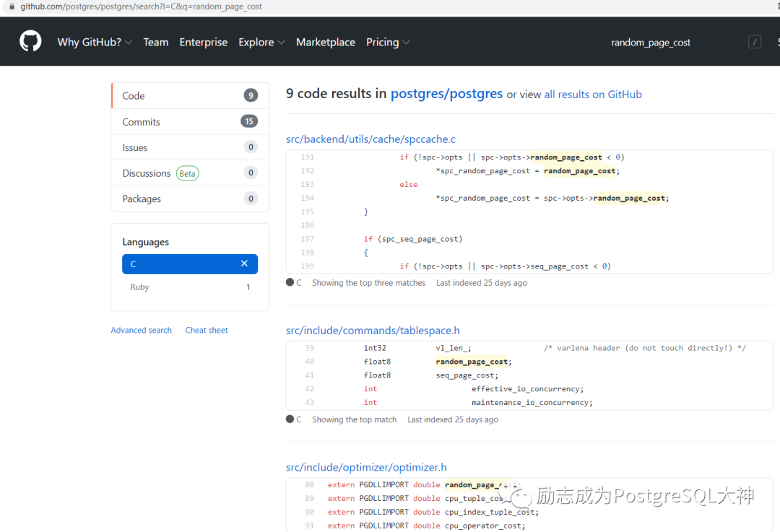Click line number 199 in spccache.c
780x532 pixels.
click(x=308, y=266)
